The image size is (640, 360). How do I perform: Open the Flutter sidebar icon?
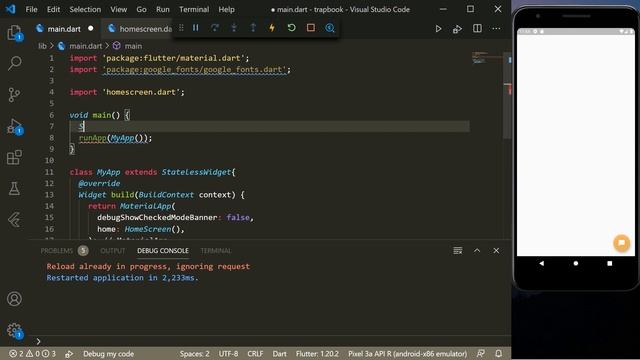coord(14,220)
